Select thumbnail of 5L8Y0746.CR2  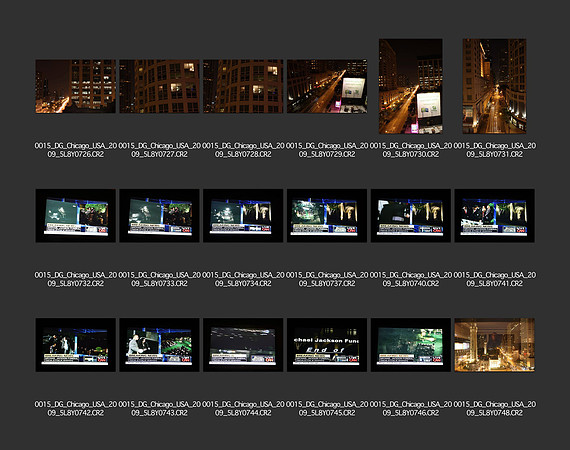(411, 345)
